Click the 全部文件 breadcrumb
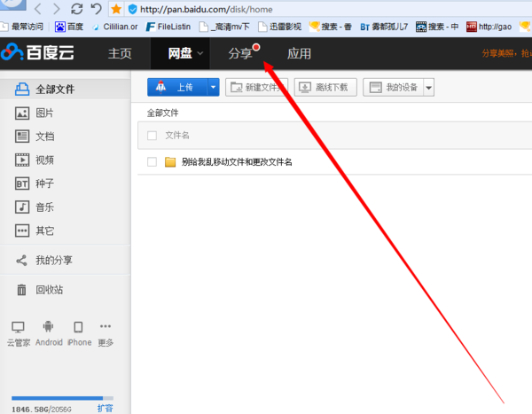The image size is (532, 414). (x=162, y=113)
